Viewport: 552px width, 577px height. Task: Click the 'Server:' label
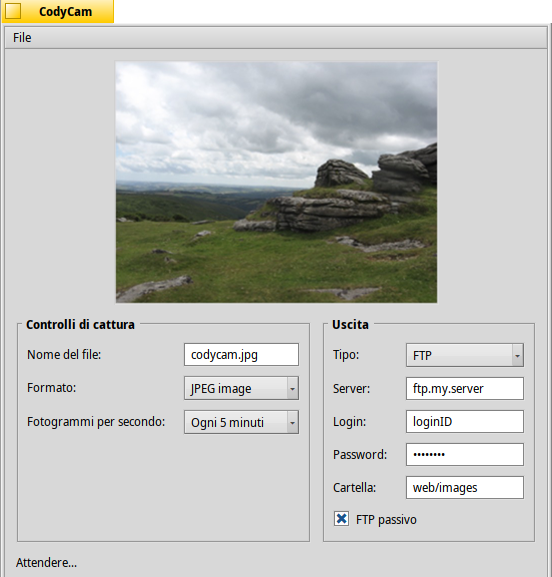tap(351, 389)
